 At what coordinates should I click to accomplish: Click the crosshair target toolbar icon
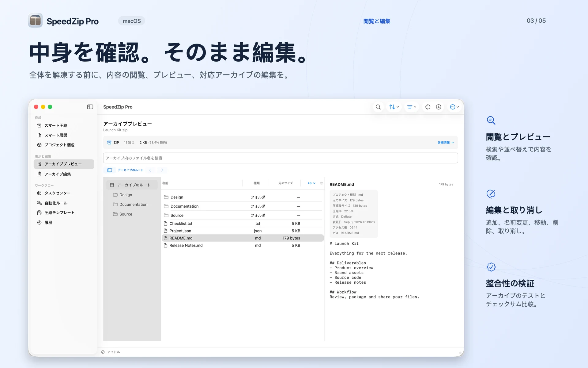coord(428,107)
